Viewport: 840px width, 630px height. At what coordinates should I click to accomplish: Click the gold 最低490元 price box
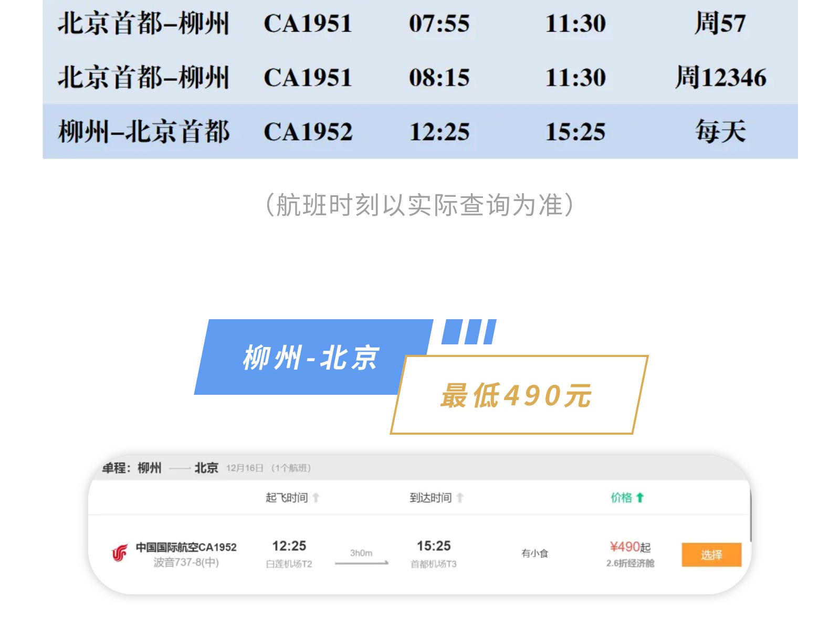point(517,395)
